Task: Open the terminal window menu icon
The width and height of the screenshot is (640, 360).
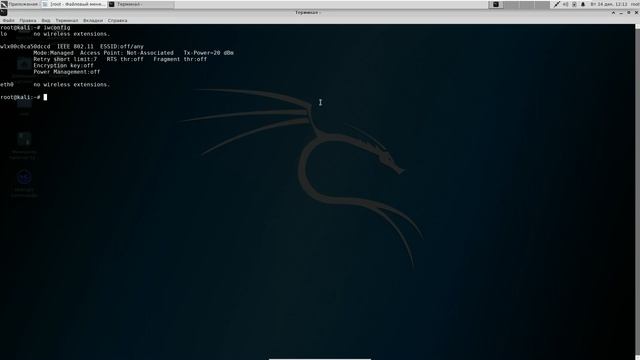Action: pyautogui.click(x=4, y=12)
